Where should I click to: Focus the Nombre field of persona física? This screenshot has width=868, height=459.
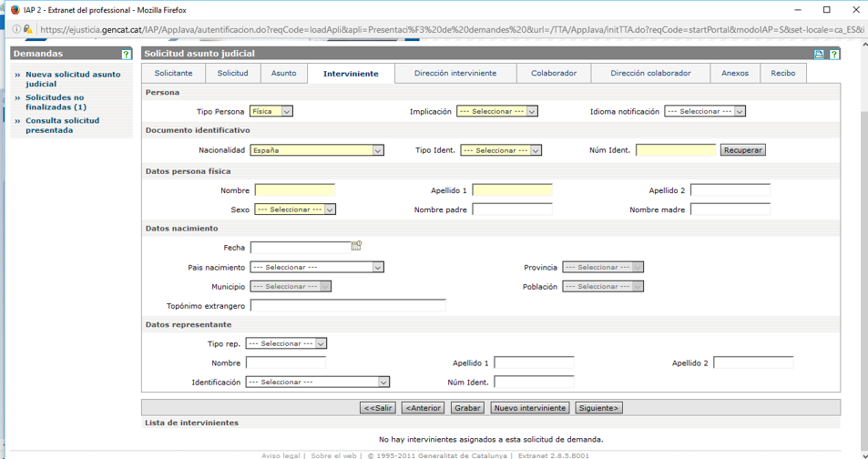(295, 190)
